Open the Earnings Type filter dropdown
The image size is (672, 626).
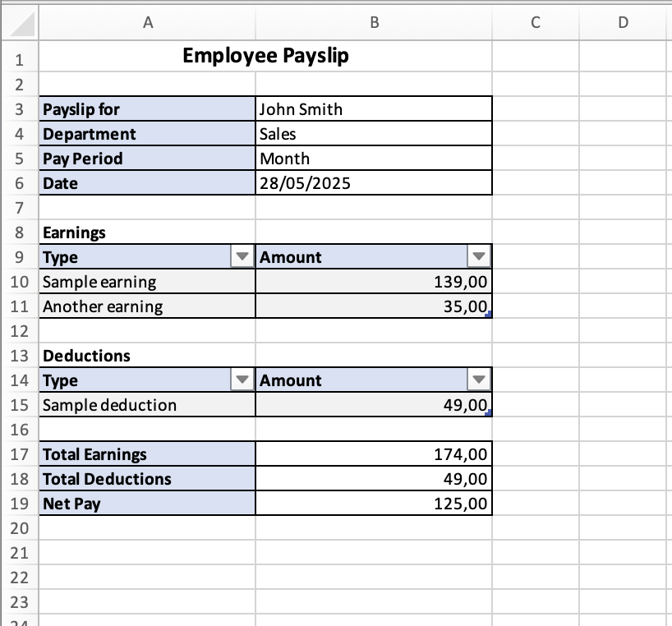(242, 256)
